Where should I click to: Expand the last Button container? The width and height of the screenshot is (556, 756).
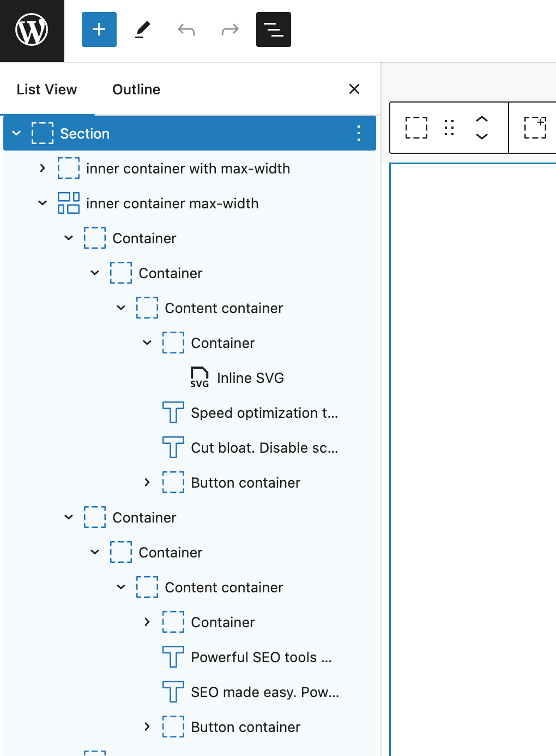(x=147, y=727)
